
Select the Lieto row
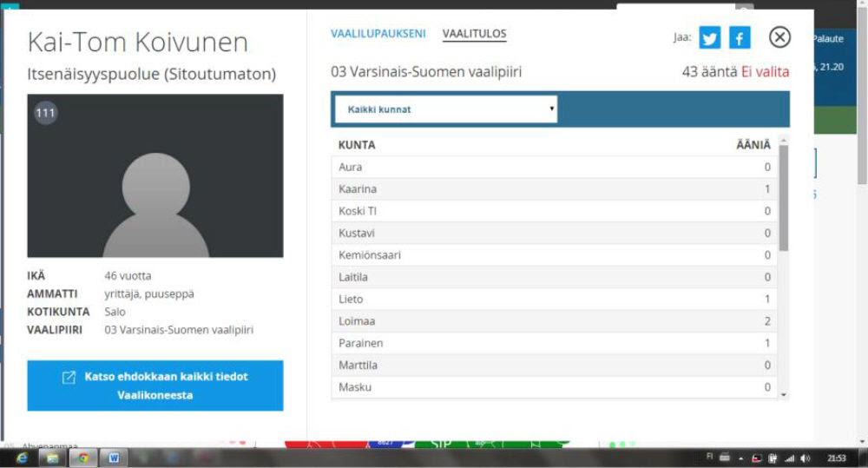point(554,299)
